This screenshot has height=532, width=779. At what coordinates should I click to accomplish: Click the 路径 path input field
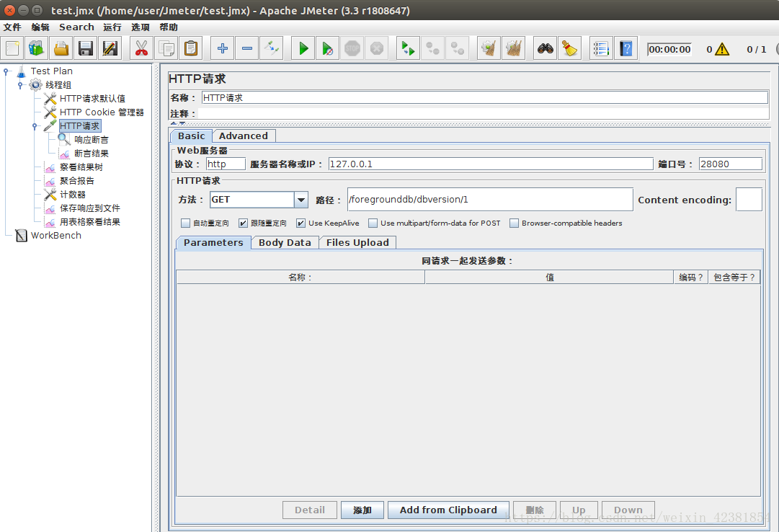pyautogui.click(x=490, y=200)
